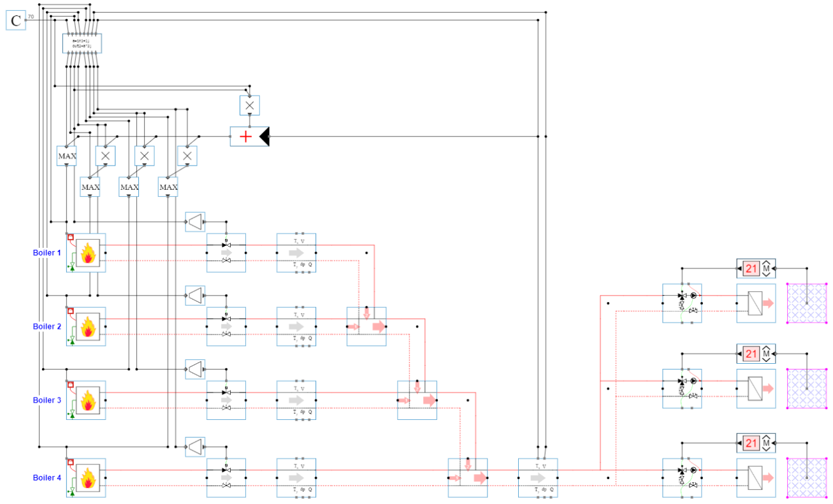The height and width of the screenshot is (504, 833).
Task: Click the multiplier block above the adder
Action: coord(249,105)
